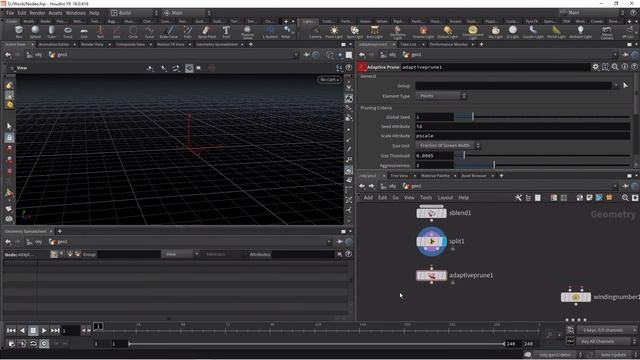Toggle the real-time playback button

(44, 344)
